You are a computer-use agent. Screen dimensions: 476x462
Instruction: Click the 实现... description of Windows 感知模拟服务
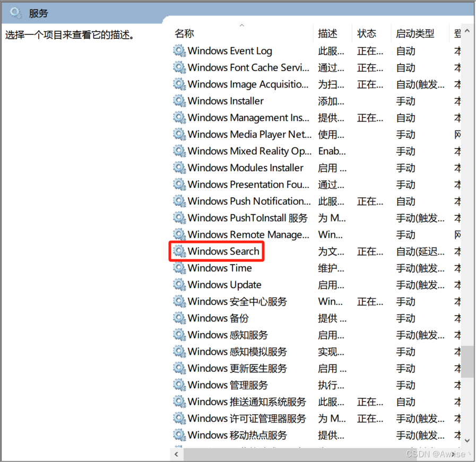[x=331, y=351]
